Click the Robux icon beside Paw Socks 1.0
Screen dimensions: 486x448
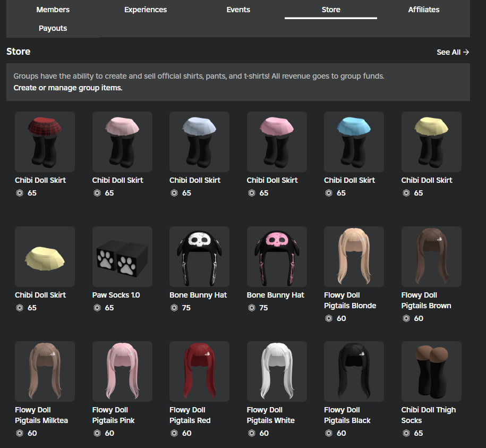point(97,308)
